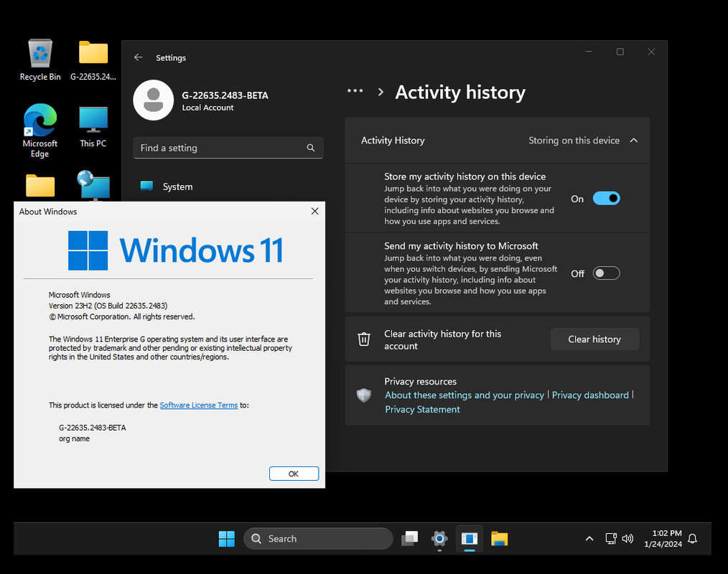Image resolution: width=728 pixels, height=574 pixels.
Task: Switch to the winver app on the taskbar
Action: coord(470,539)
